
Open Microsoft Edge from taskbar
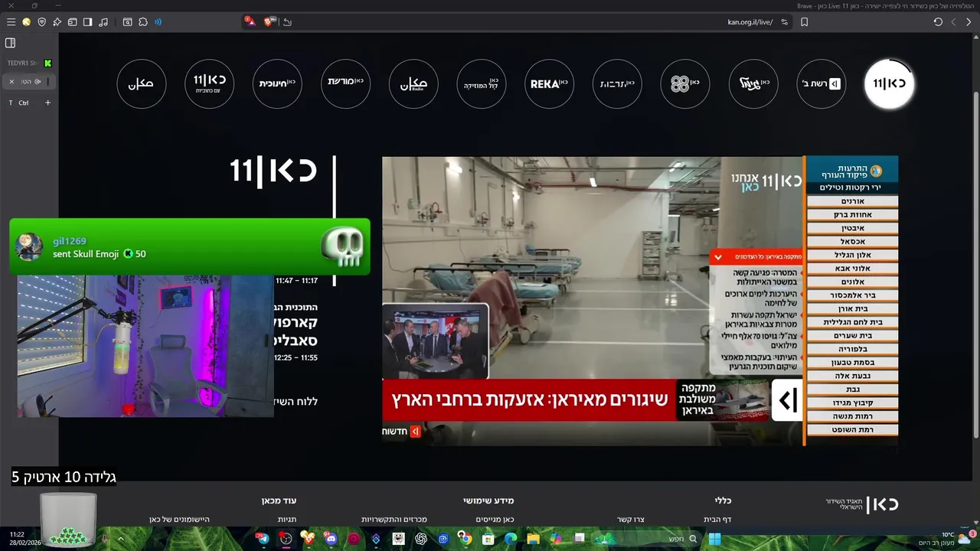(x=510, y=539)
